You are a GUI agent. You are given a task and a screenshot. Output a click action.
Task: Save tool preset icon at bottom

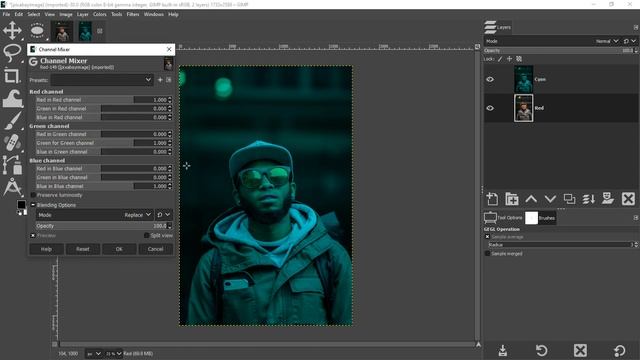click(x=503, y=350)
